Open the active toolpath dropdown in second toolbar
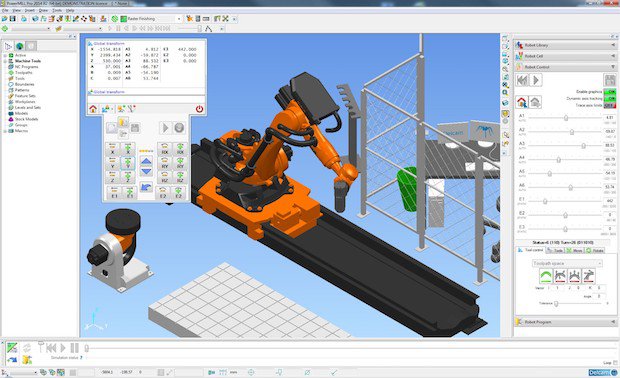Image resolution: width=620 pixels, height=378 pixels. (49, 28)
